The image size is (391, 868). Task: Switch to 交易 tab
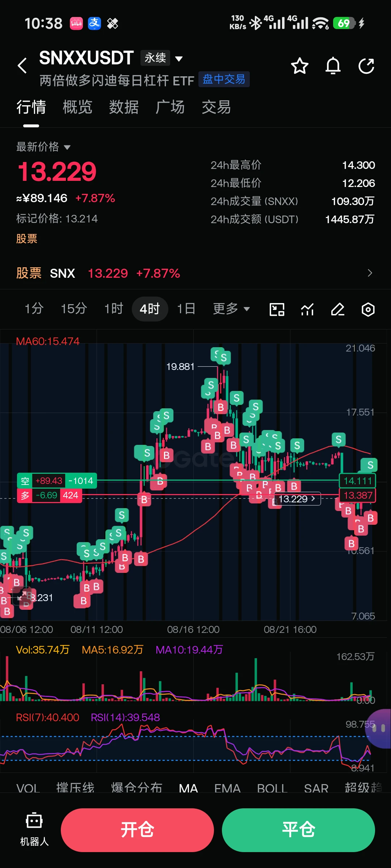pos(216,107)
